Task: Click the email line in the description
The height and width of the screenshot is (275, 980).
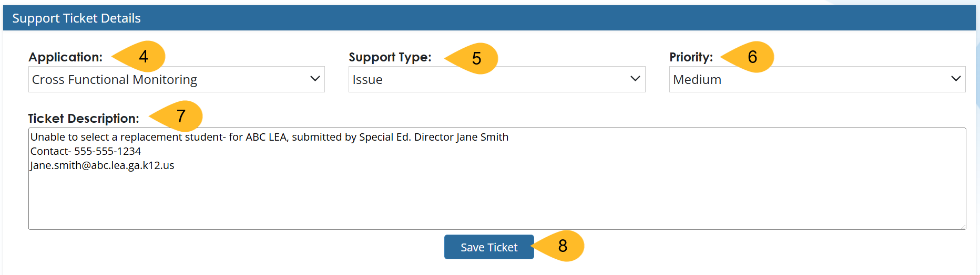Action: pyautogui.click(x=102, y=165)
